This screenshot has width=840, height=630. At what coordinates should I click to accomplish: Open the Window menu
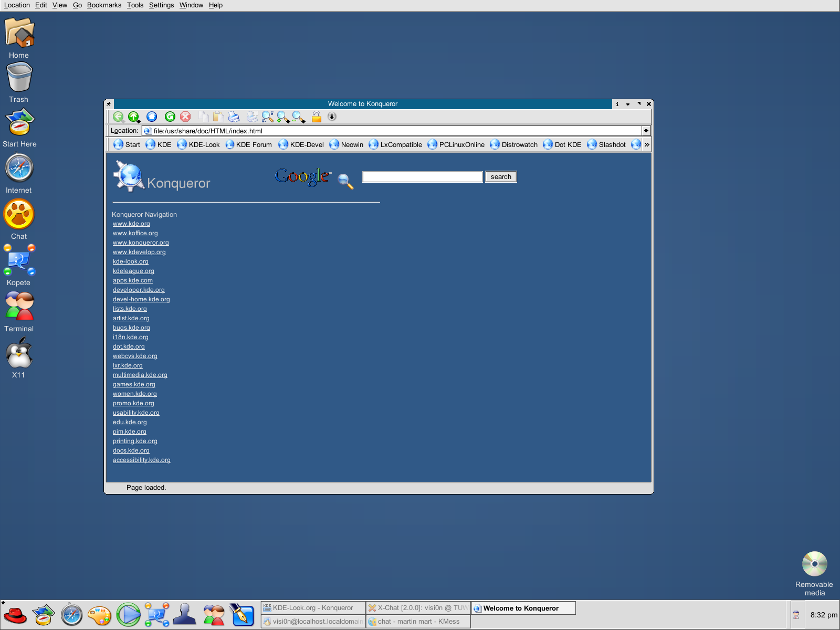(x=191, y=5)
